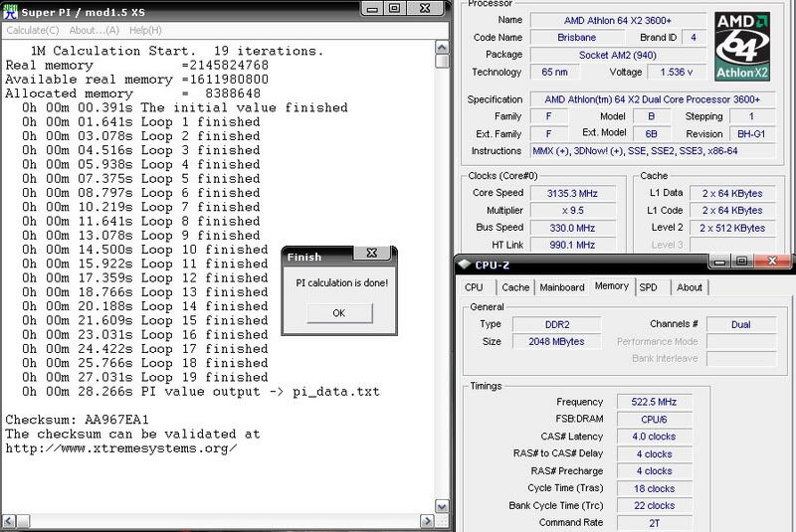
Task: Close the Super PI window
Action: coord(427,8)
